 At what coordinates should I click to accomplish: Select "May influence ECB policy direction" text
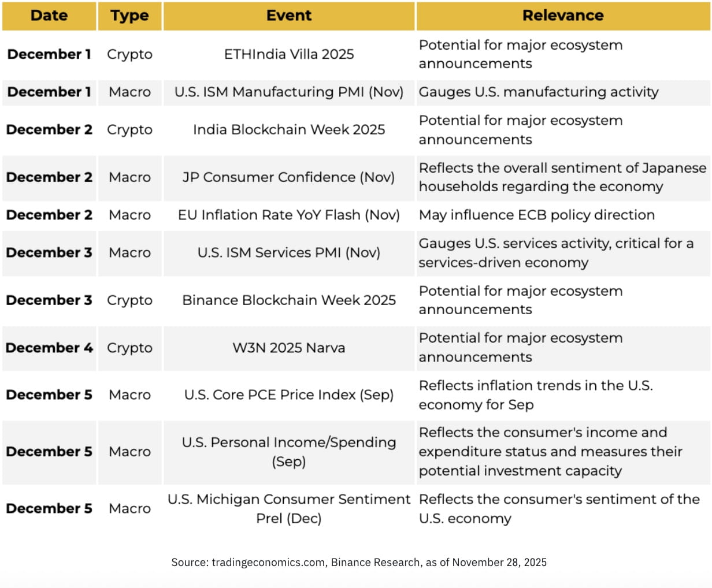536,215
